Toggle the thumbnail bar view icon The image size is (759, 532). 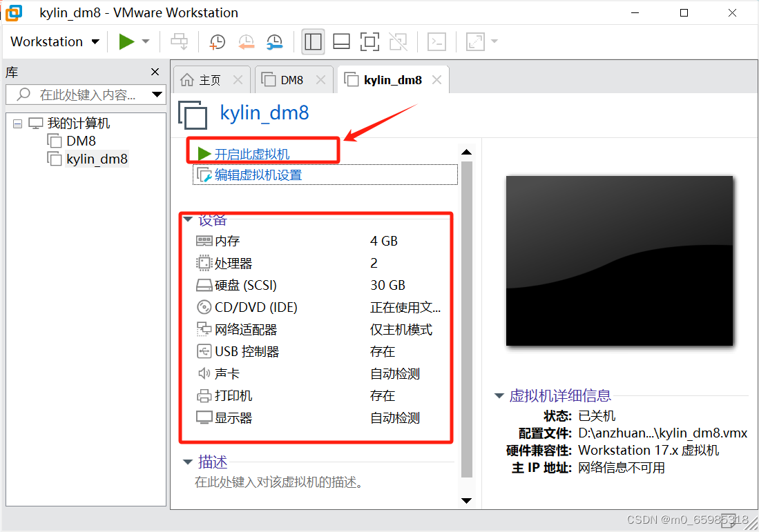click(x=341, y=41)
